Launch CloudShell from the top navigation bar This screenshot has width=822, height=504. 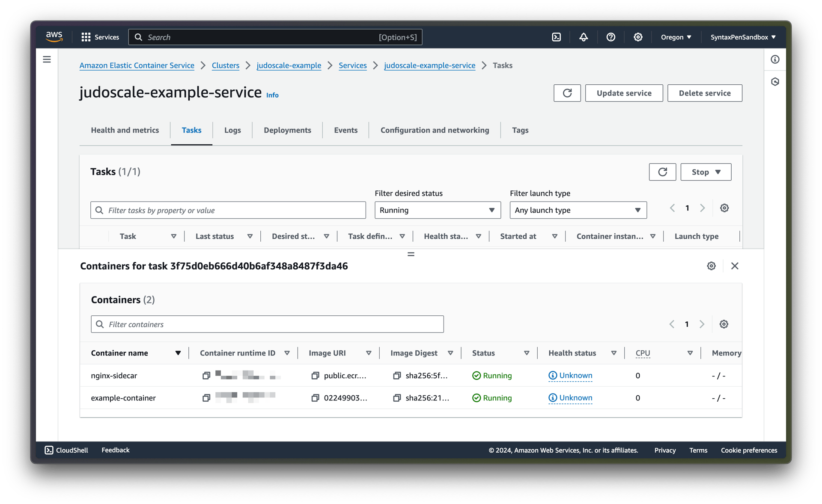556,37
